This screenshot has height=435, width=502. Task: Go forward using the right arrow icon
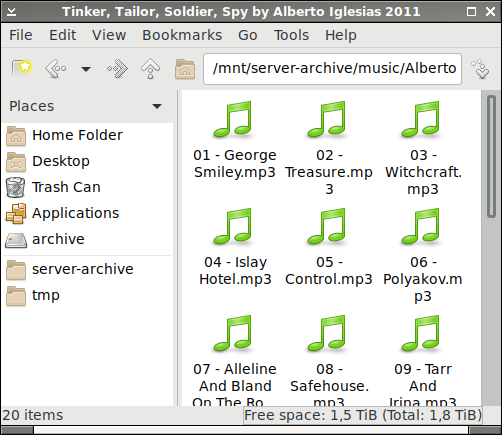click(x=117, y=69)
